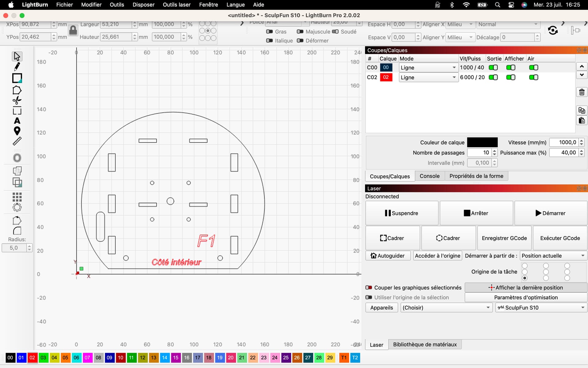The height and width of the screenshot is (368, 588).
Task: Click the weld shapes tool icon
Action: 17,171
